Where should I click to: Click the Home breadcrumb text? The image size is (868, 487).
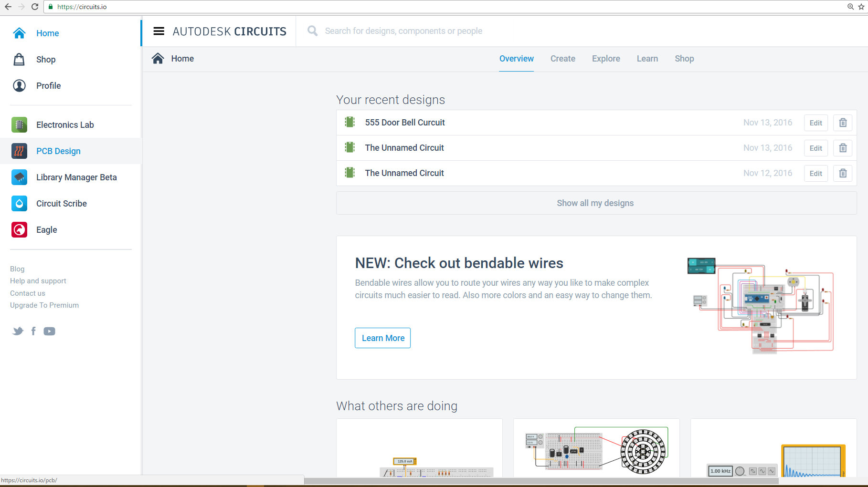coord(182,59)
